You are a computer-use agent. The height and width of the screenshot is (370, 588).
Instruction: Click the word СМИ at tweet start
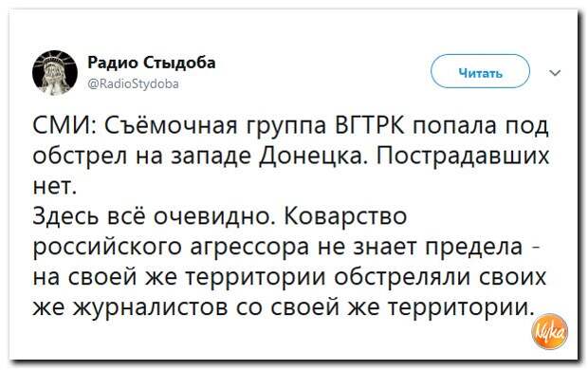pyautogui.click(x=64, y=126)
